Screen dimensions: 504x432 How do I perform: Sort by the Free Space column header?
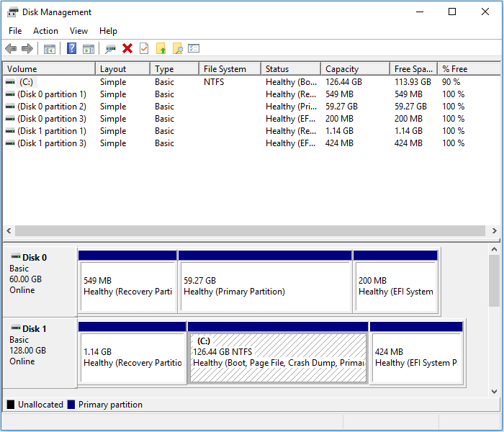413,69
